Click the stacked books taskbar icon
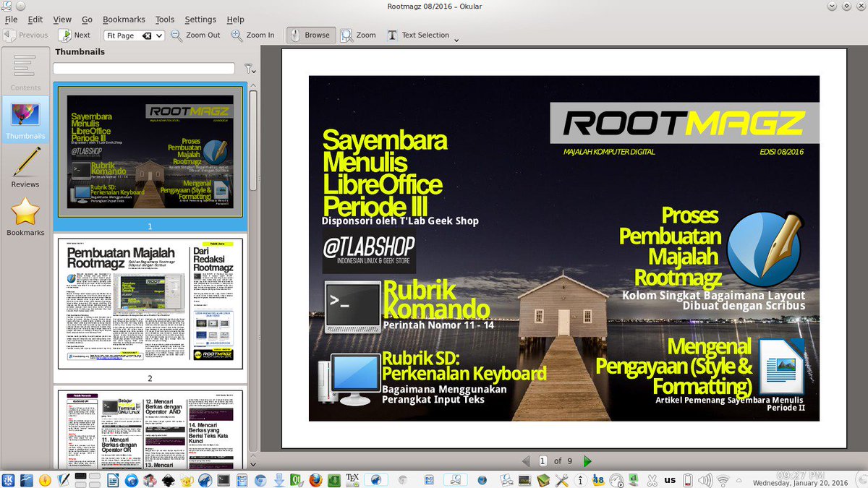This screenshot has height=488, width=868. tap(542, 480)
